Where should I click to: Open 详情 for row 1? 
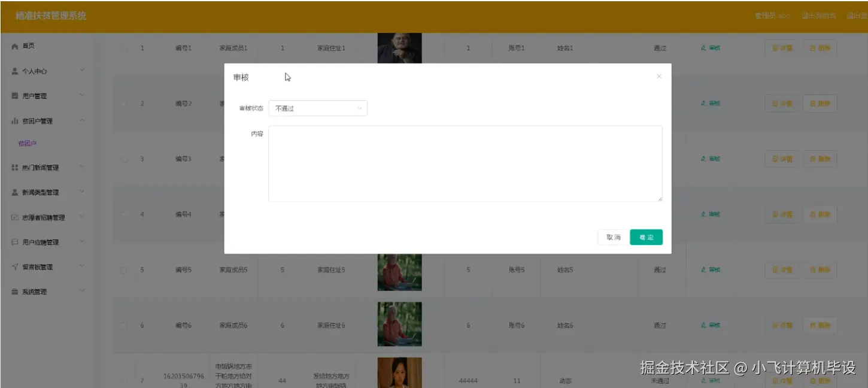click(782, 48)
